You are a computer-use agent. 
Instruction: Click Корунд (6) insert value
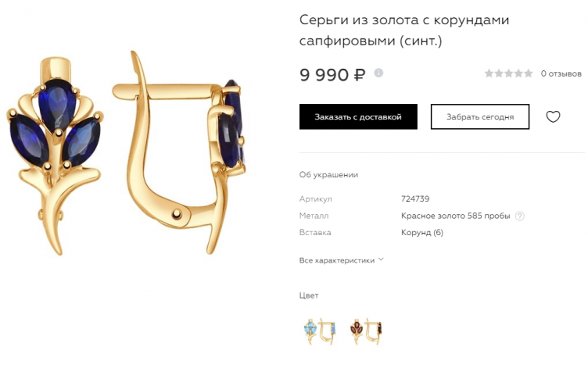(422, 232)
